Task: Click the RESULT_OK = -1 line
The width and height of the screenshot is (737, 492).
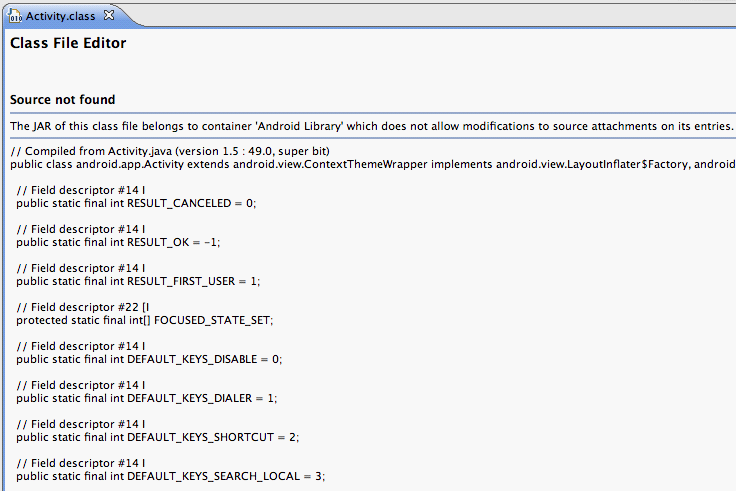Action: pyautogui.click(x=118, y=242)
